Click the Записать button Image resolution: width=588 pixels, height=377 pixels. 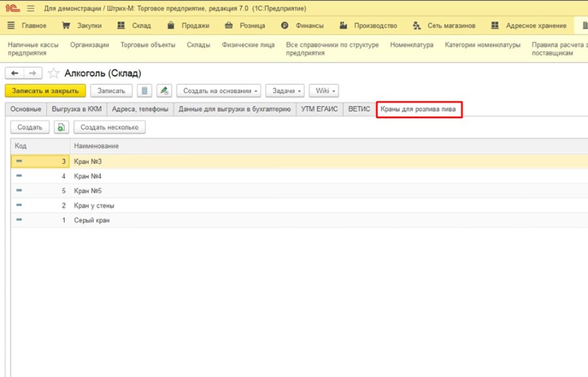click(111, 91)
